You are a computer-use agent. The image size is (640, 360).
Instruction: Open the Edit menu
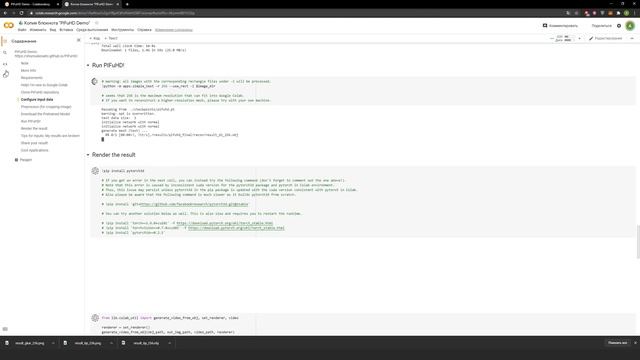tap(38, 30)
